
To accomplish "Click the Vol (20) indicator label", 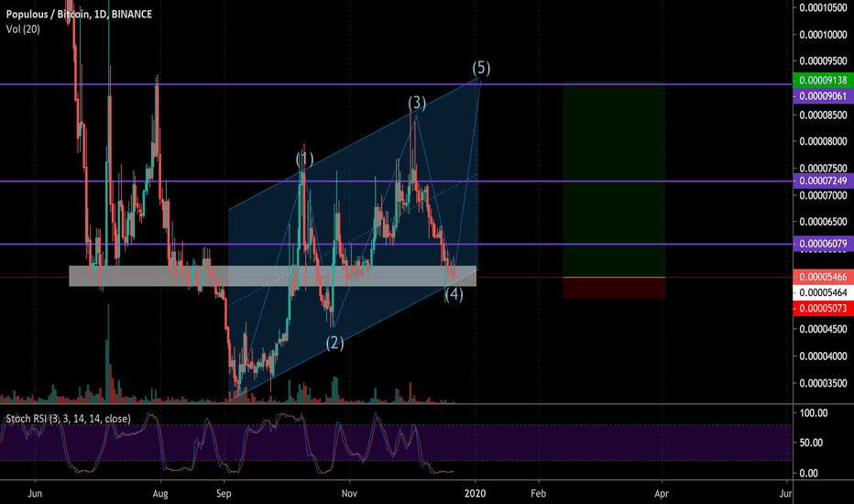I will (x=23, y=29).
